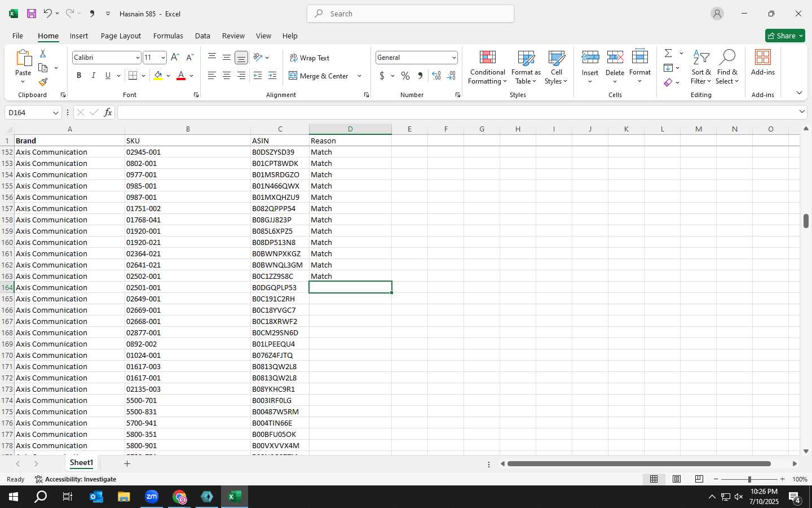Toggle Italic formatting
The width and height of the screenshot is (812, 508).
click(x=94, y=76)
